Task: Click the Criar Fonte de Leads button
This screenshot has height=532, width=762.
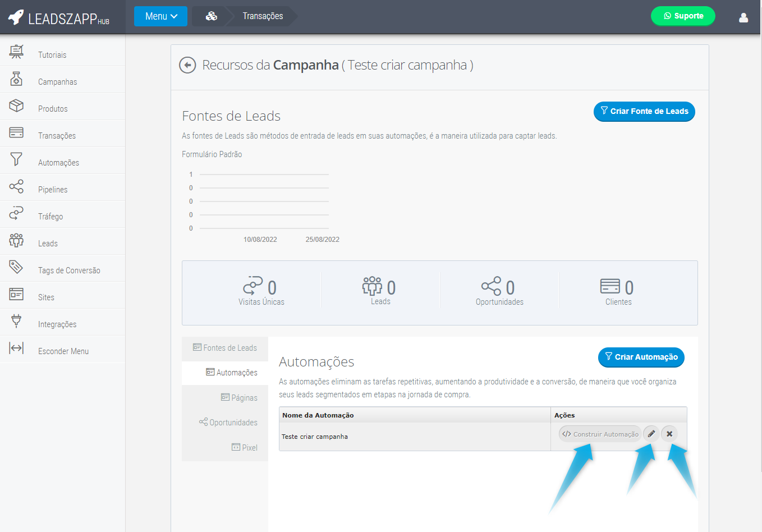Action: (644, 111)
